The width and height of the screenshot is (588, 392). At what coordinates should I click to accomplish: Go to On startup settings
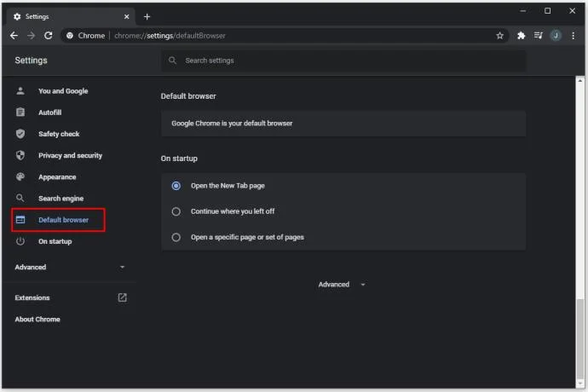(x=55, y=241)
